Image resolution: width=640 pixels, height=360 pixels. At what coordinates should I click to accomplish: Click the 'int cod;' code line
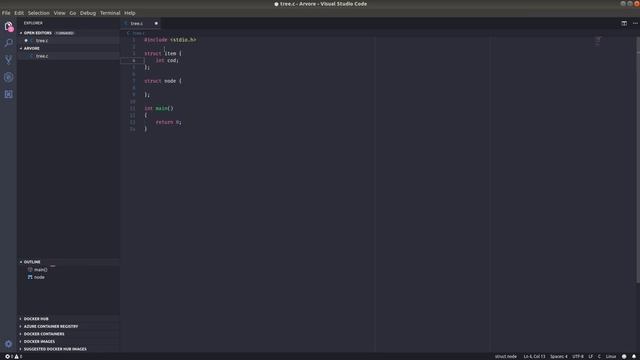pos(167,60)
